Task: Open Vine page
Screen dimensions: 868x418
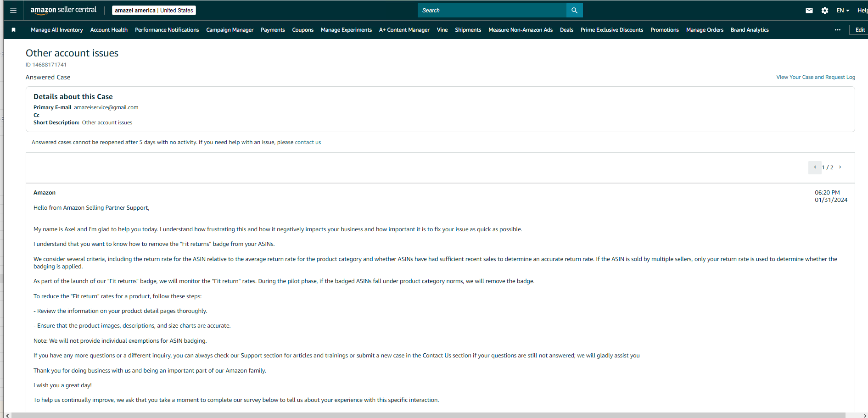Action: tap(442, 30)
